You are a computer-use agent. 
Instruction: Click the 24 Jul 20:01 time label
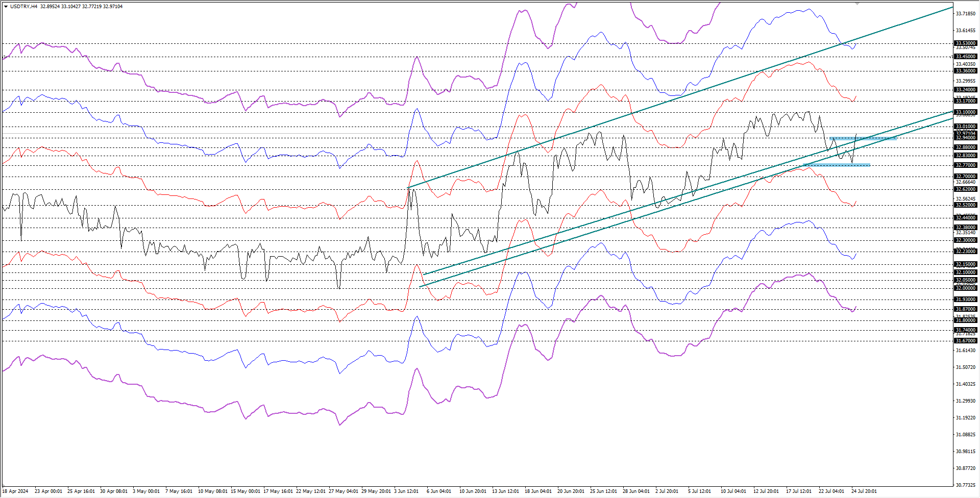pos(864,491)
